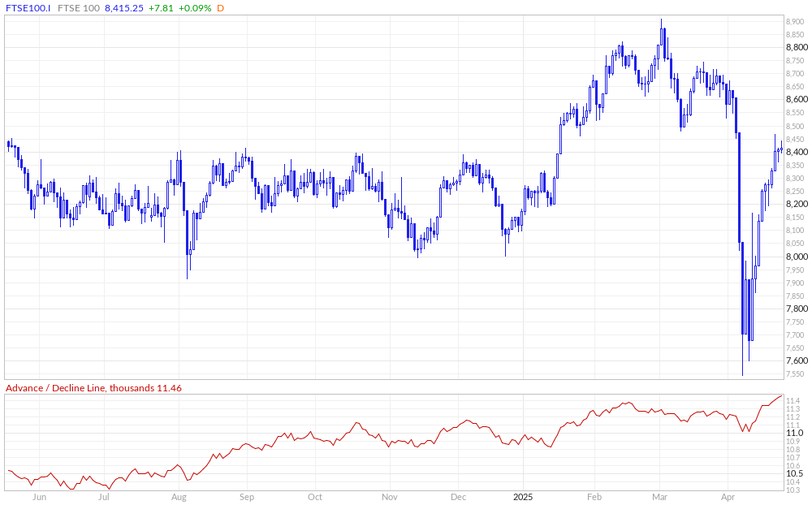812x505 pixels.
Task: Click the Jun label on time axis
Action: [38, 497]
